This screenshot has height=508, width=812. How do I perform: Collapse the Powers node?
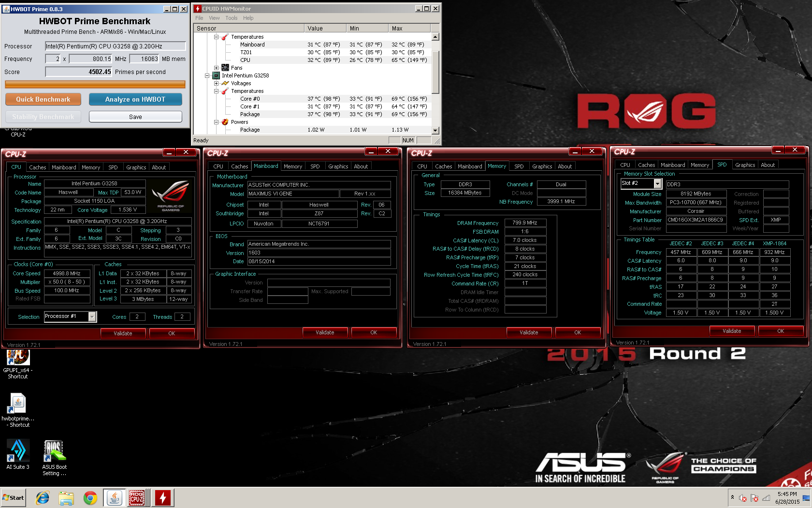(217, 122)
